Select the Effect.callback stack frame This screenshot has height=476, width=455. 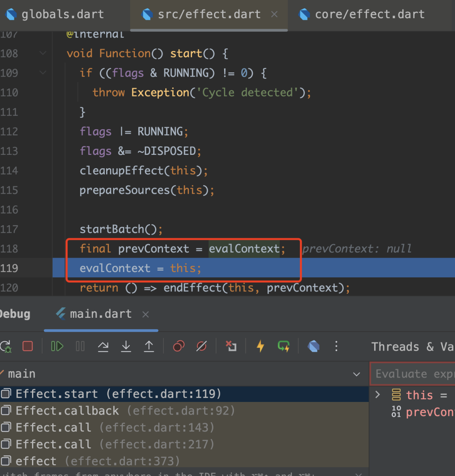[x=67, y=411]
